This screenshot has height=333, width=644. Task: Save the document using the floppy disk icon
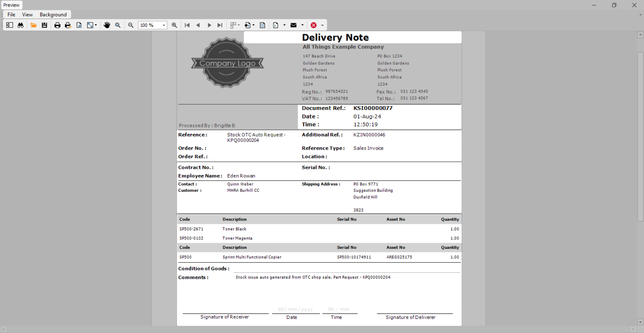(44, 25)
